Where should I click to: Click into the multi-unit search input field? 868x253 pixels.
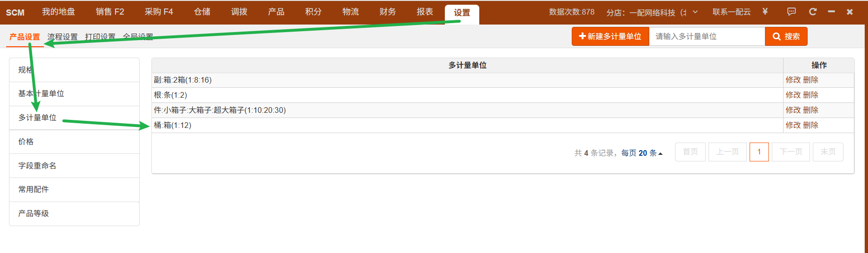[x=706, y=36]
